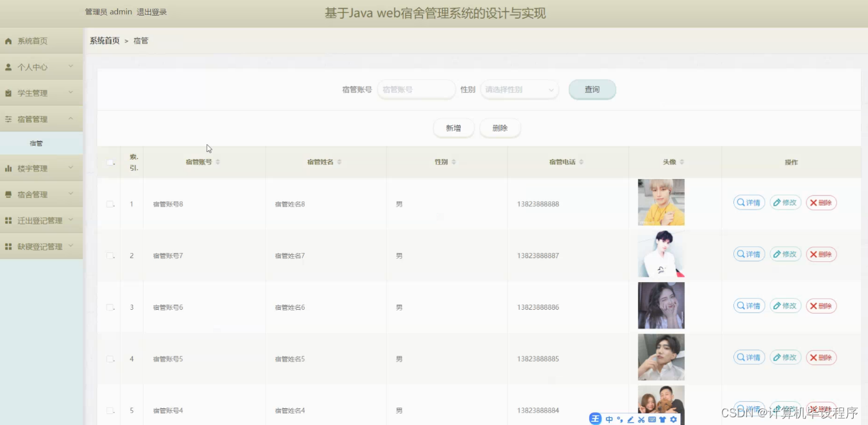Open the 宿舍管理 sidebar icon
Viewport: 868px width, 425px height.
coord(8,193)
